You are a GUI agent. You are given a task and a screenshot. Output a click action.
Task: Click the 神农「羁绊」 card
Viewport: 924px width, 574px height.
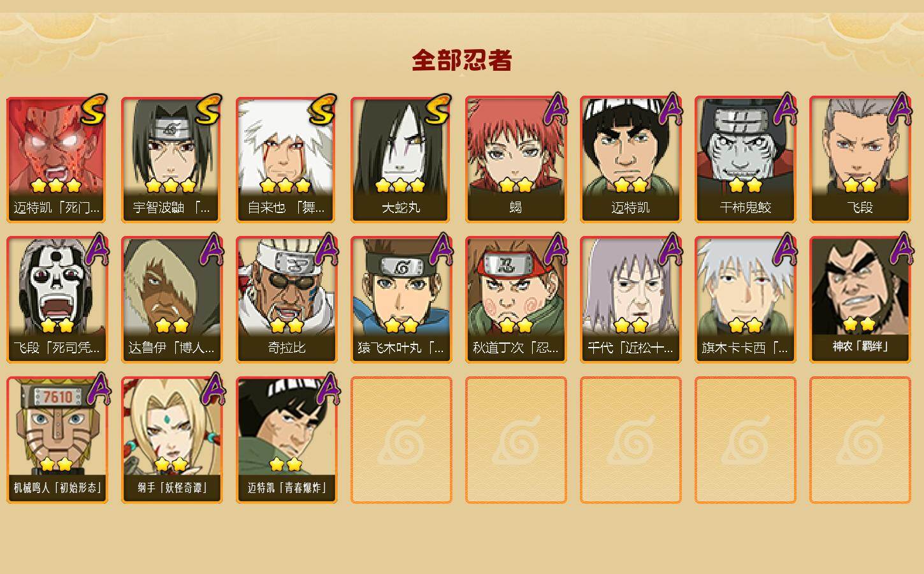point(860,300)
